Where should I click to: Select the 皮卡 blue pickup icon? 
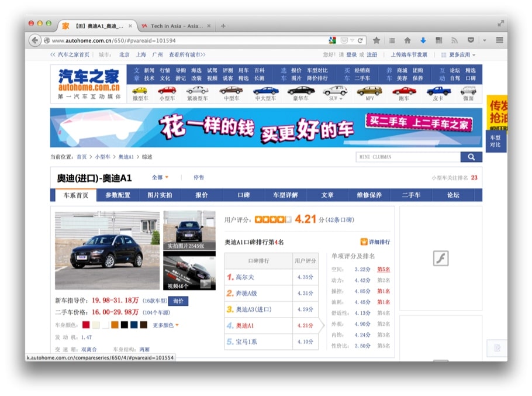pyautogui.click(x=438, y=91)
